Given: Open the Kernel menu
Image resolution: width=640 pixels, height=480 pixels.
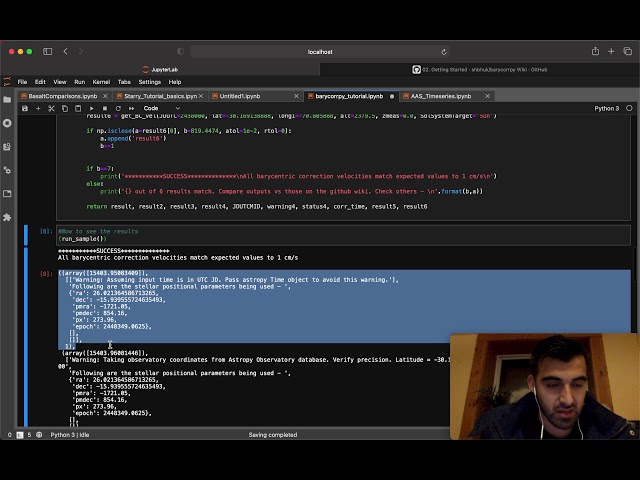Looking at the screenshot, I should (x=101, y=82).
